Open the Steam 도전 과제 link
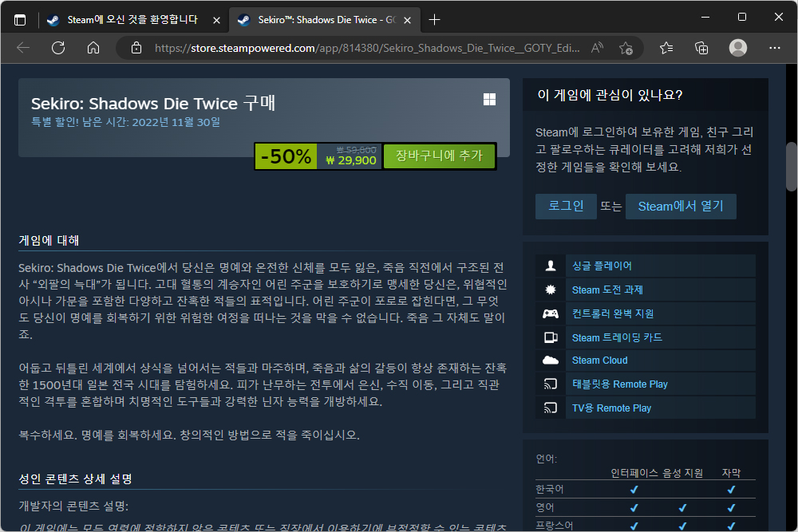This screenshot has width=798, height=532. (607, 290)
